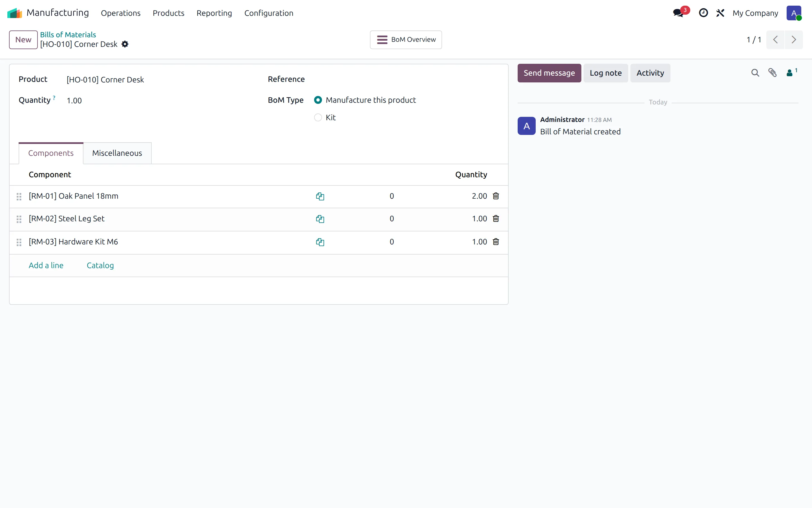This screenshot has height=508, width=812.
Task: Click the Component column header
Action: (x=50, y=174)
